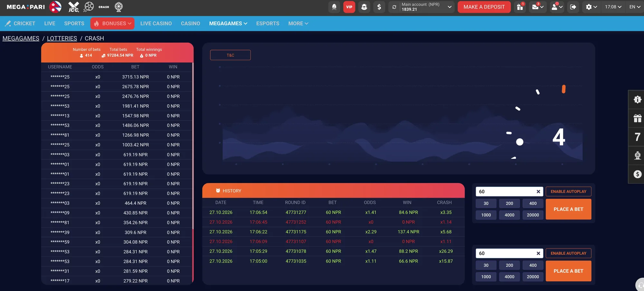This screenshot has height=291, width=644.
Task: Open the wheel icon in right sidebar
Action: [637, 156]
